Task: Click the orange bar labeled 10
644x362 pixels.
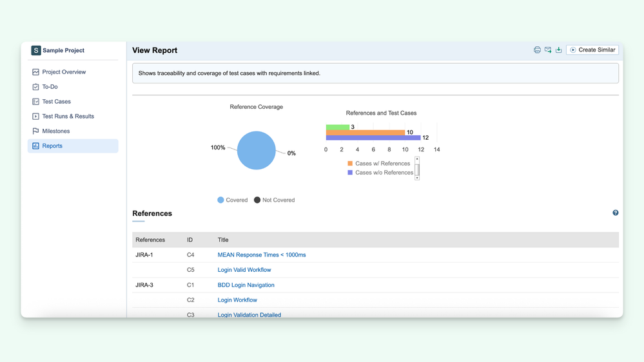Action: pyautogui.click(x=366, y=132)
